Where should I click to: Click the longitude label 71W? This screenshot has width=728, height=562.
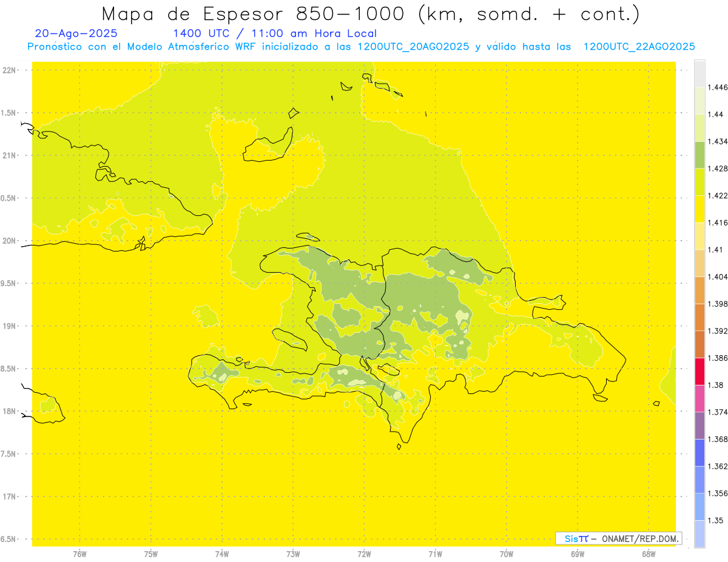(x=435, y=555)
